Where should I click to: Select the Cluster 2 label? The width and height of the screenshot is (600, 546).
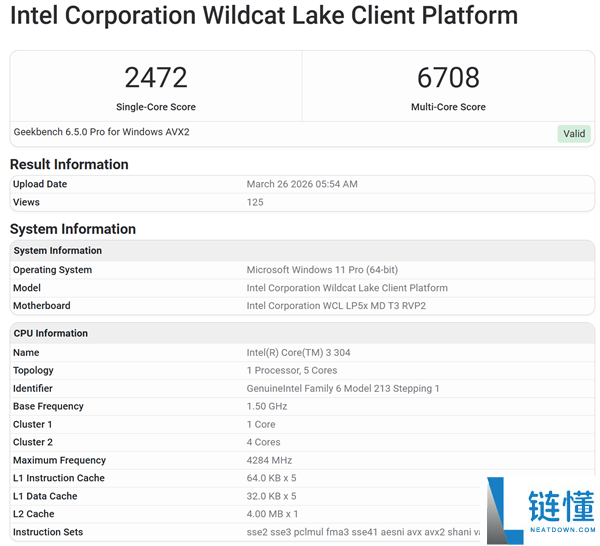(x=33, y=442)
